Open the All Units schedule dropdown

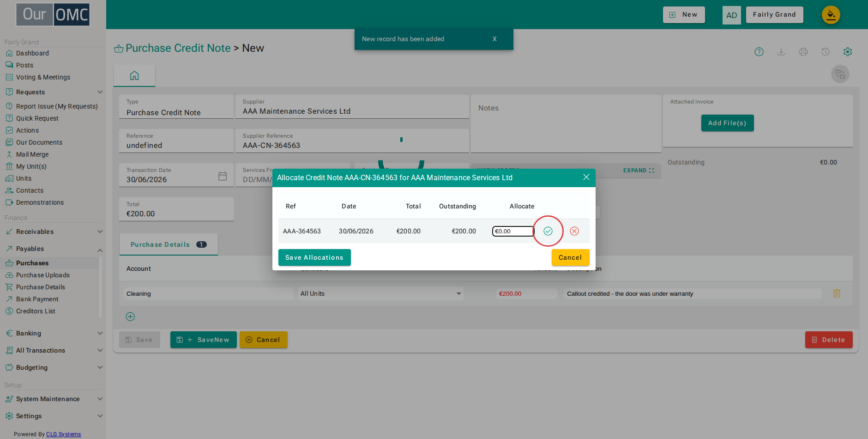click(380, 293)
